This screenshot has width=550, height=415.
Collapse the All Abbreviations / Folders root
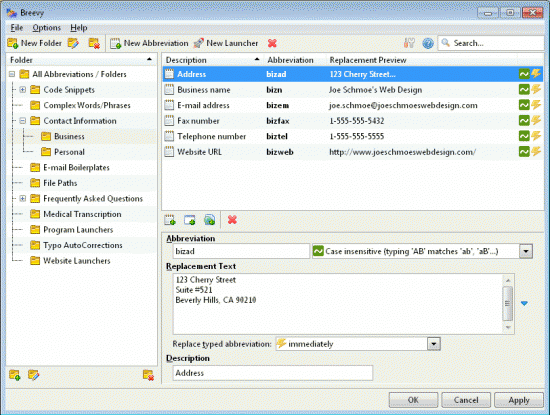[12, 74]
